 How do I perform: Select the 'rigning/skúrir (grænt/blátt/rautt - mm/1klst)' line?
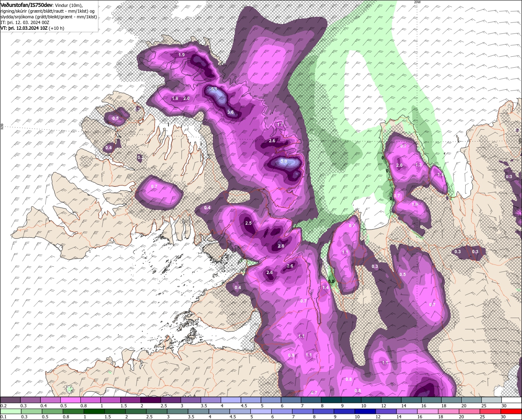[x=45, y=11]
